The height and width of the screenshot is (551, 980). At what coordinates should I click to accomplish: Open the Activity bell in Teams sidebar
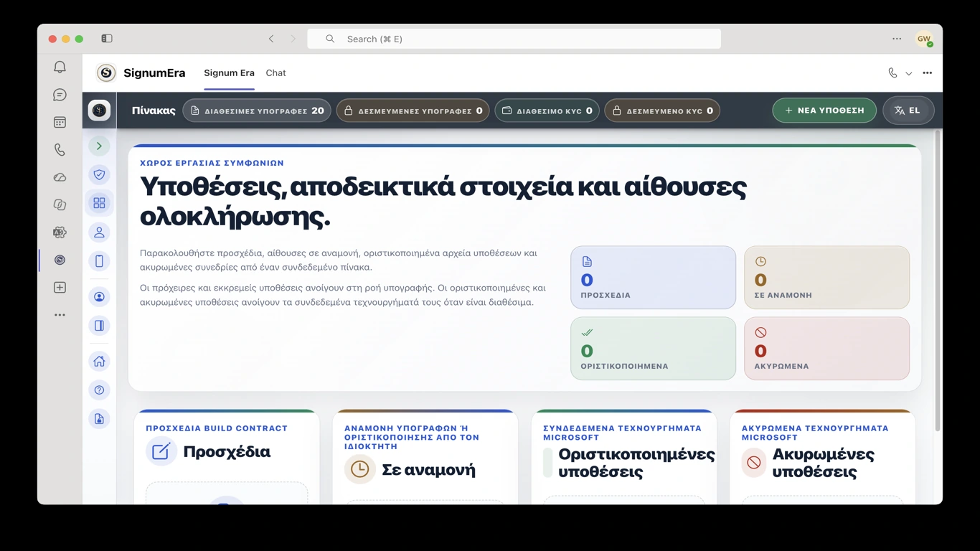pos(60,67)
